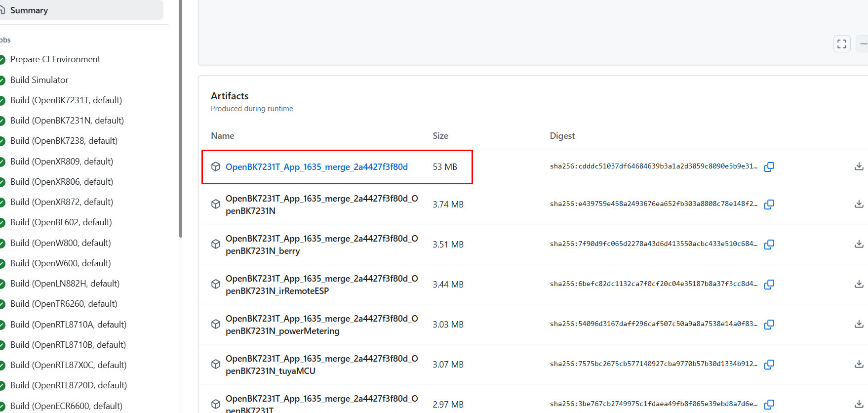Click the Size column header

pyautogui.click(x=440, y=136)
